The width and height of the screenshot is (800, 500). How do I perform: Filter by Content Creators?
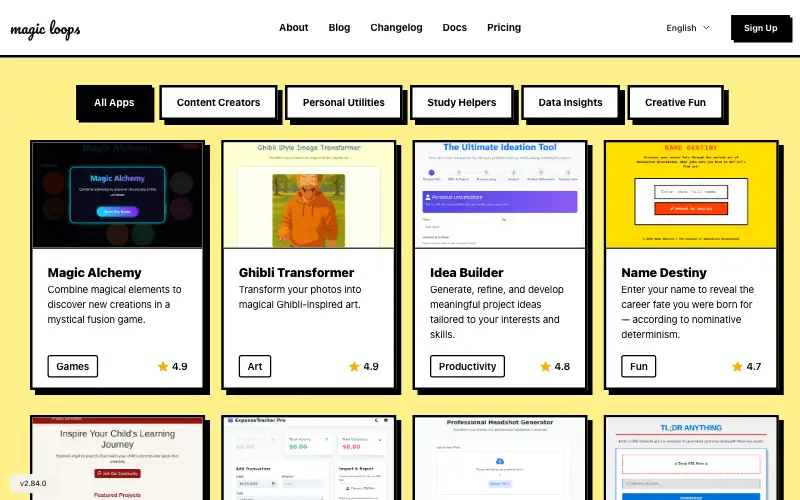[218, 103]
